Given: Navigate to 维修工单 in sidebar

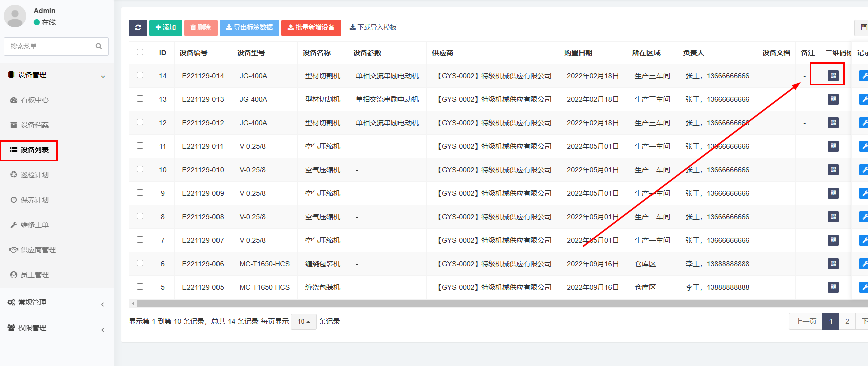Looking at the screenshot, I should [x=35, y=225].
